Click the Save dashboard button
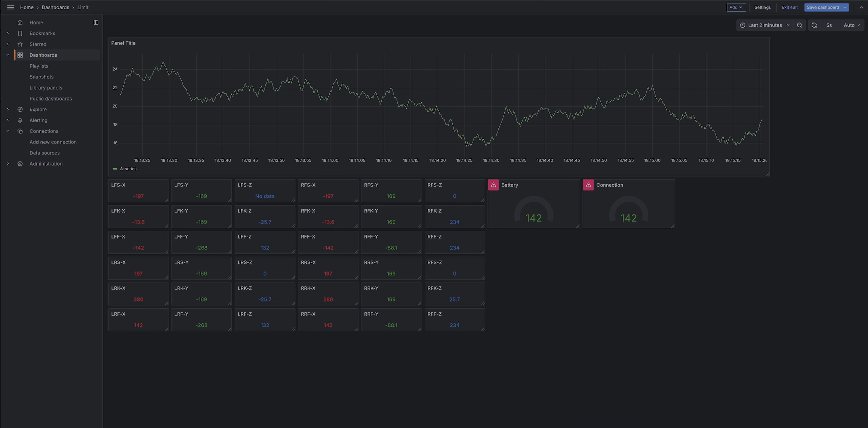 822,7
